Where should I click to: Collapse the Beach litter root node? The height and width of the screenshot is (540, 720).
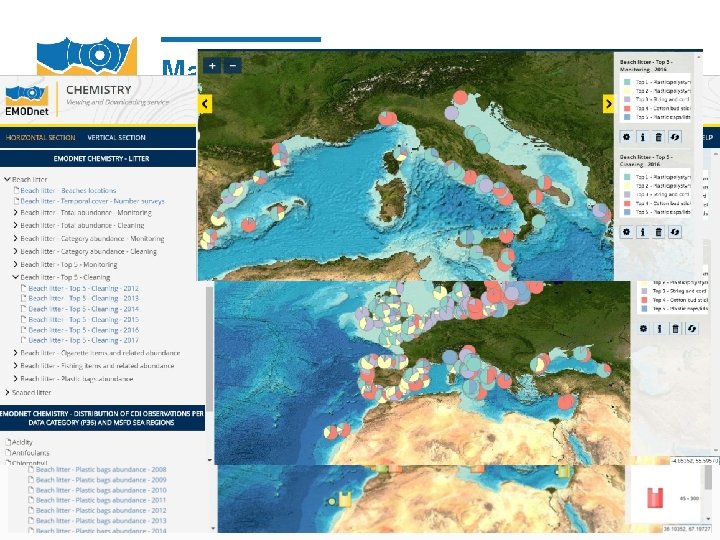click(x=7, y=179)
